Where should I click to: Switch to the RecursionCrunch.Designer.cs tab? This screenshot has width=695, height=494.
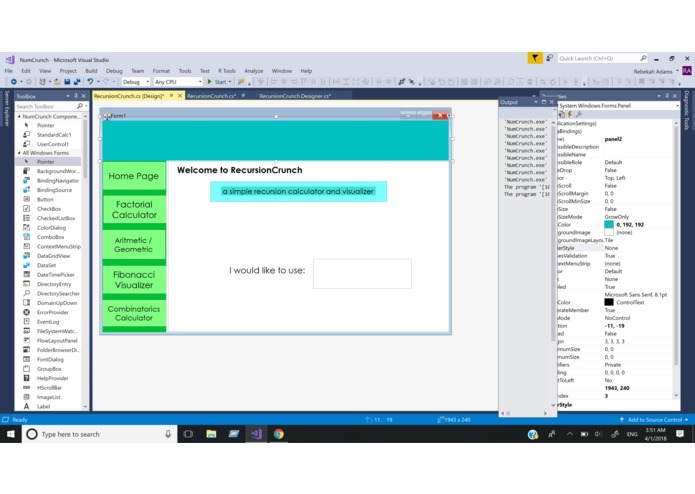click(x=294, y=96)
